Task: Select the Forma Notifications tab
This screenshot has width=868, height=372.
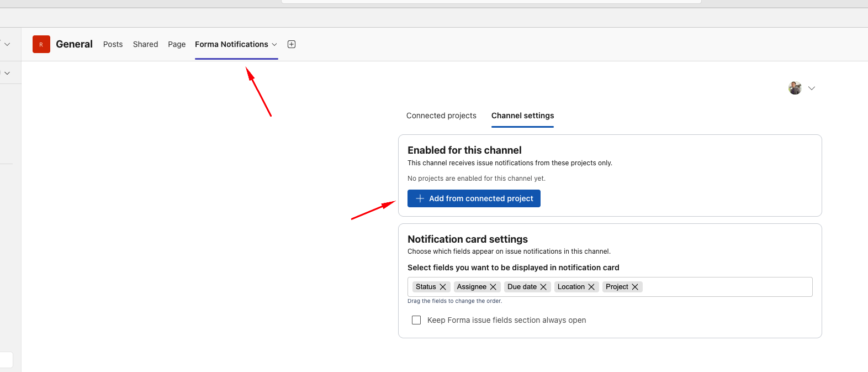Action: pos(231,44)
